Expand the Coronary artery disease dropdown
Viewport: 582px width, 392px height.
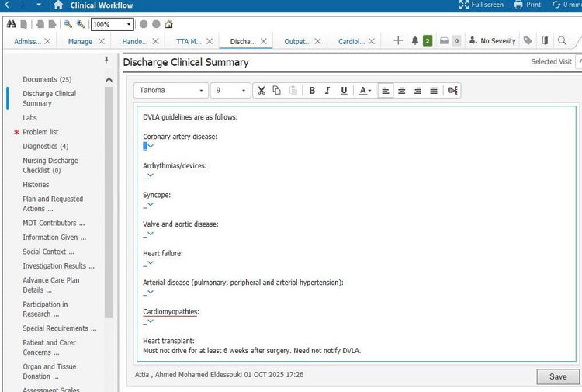coord(151,146)
